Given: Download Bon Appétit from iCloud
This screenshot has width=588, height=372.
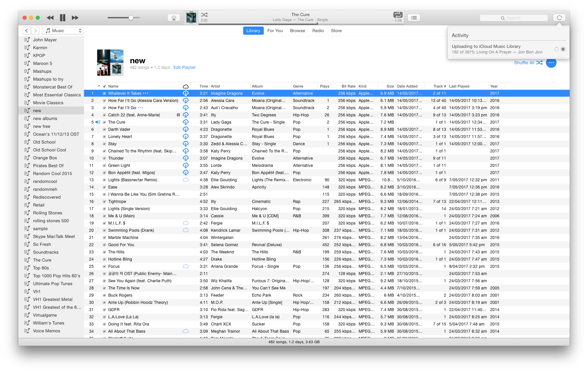Looking at the screenshot, I should [x=186, y=173].
